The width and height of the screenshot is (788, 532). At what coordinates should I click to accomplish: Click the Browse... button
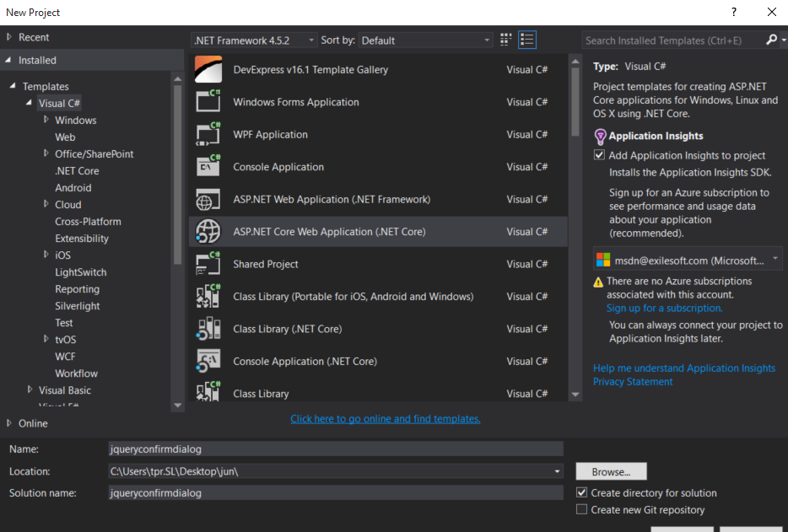[611, 471]
